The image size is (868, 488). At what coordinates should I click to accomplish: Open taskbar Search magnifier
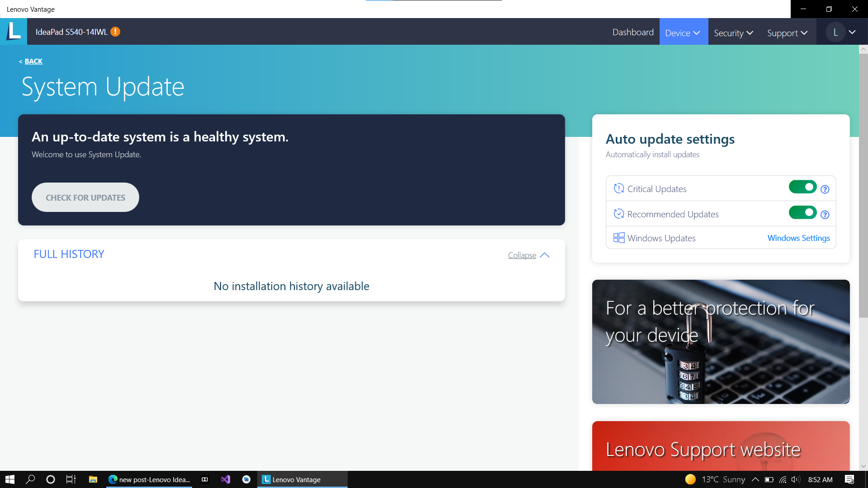(30, 479)
